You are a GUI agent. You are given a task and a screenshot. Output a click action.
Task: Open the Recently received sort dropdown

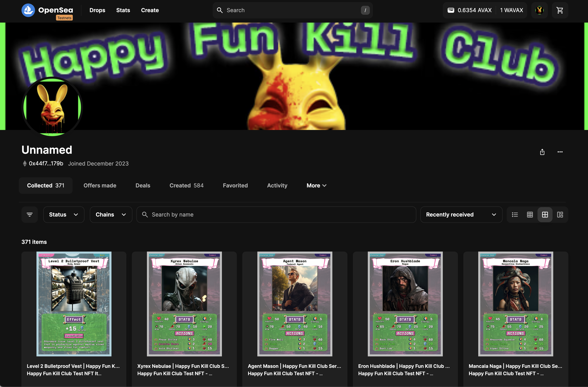pos(461,214)
